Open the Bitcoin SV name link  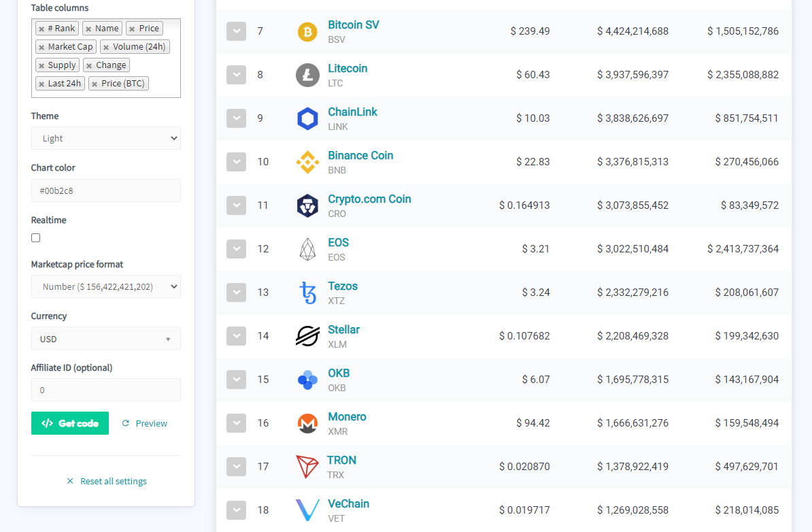353,25
